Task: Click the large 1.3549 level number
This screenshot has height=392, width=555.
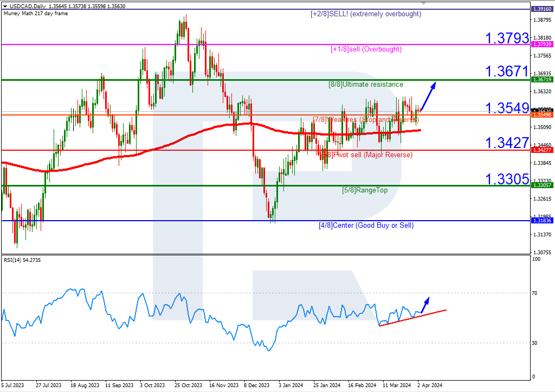Action: pos(507,108)
